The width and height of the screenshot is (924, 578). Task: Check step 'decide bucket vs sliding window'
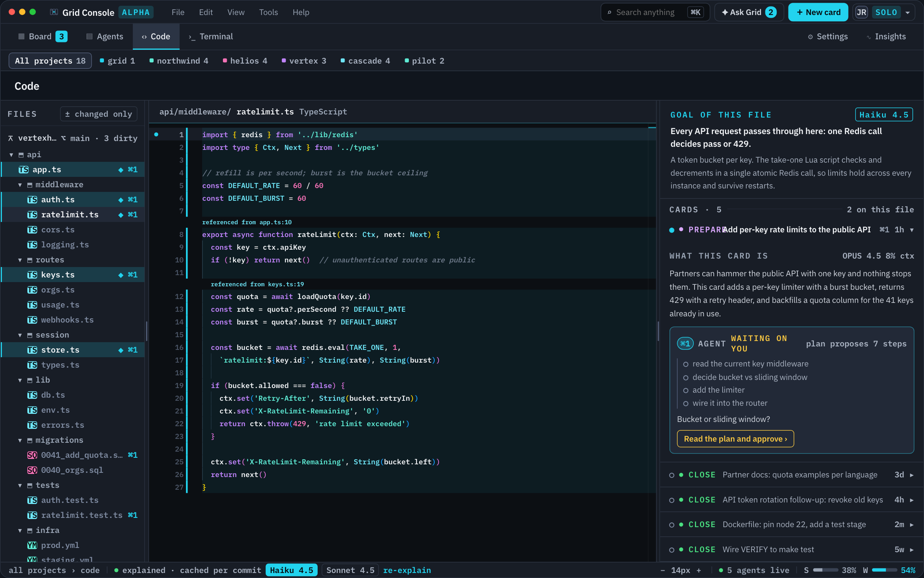tap(686, 378)
